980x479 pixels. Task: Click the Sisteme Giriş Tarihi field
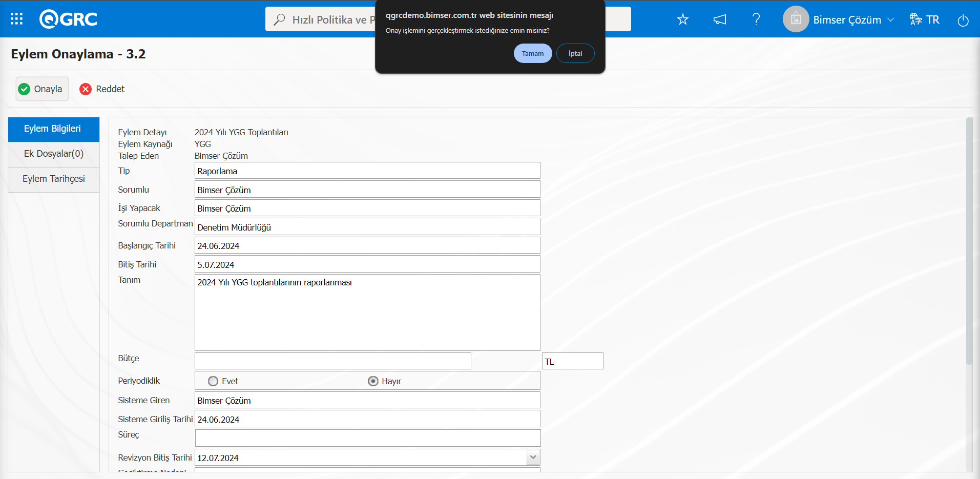[x=367, y=419]
